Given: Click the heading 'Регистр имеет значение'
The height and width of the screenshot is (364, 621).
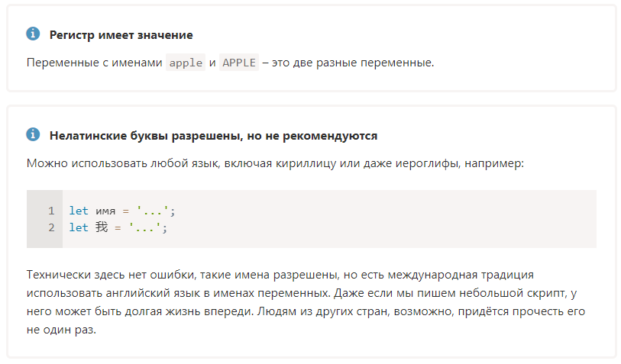Looking at the screenshot, I should pyautogui.click(x=121, y=35).
